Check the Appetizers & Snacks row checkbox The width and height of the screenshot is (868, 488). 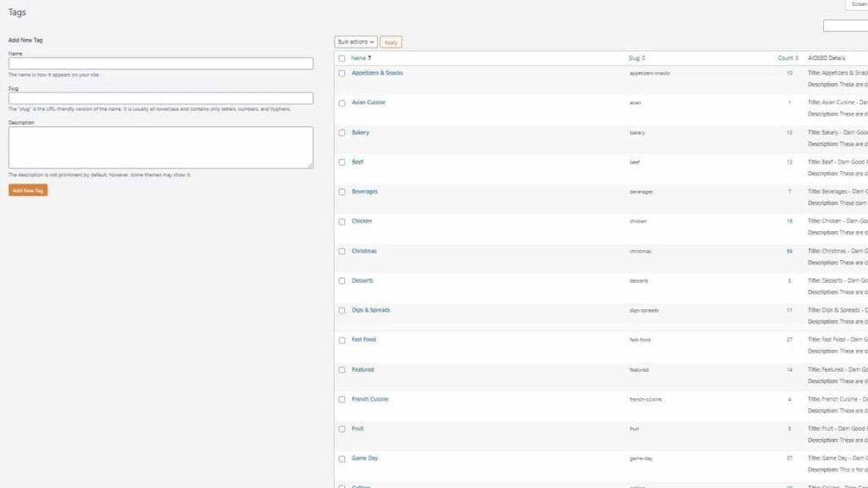click(x=342, y=74)
